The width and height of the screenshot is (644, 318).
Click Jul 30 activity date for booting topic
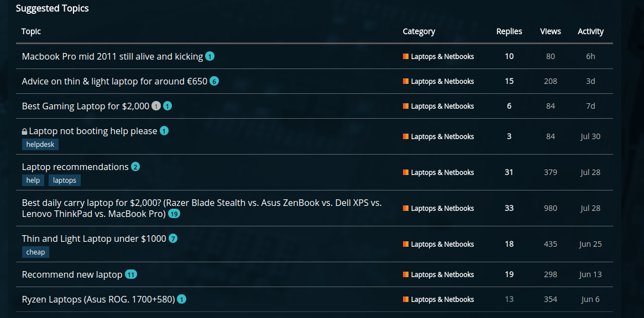click(590, 136)
